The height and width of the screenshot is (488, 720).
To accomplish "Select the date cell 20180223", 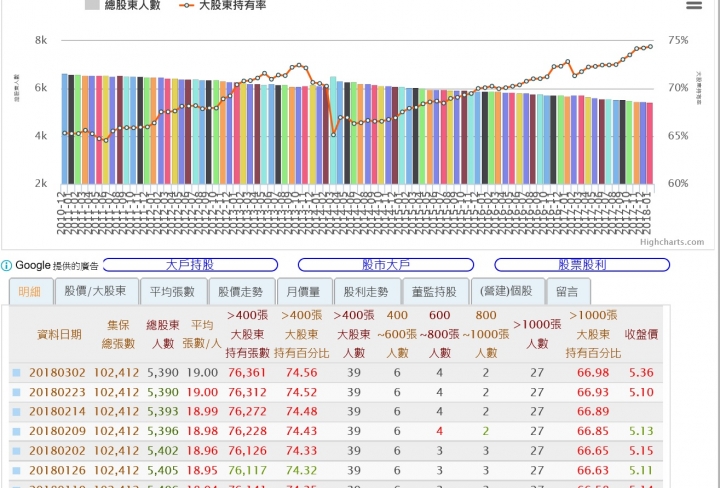I will [x=57, y=393].
